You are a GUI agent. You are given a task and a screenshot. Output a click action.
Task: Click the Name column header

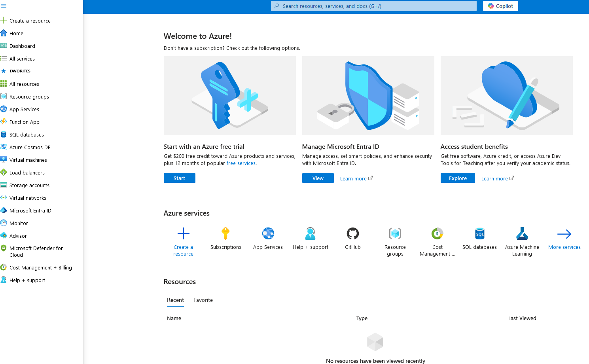(174, 318)
